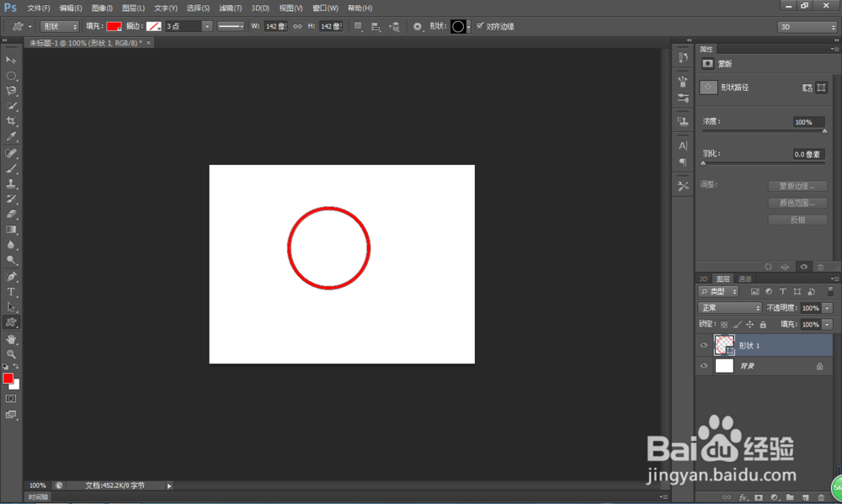Screen dimensions: 842x504
Task: Select the Lasso tool
Action: tap(11, 91)
